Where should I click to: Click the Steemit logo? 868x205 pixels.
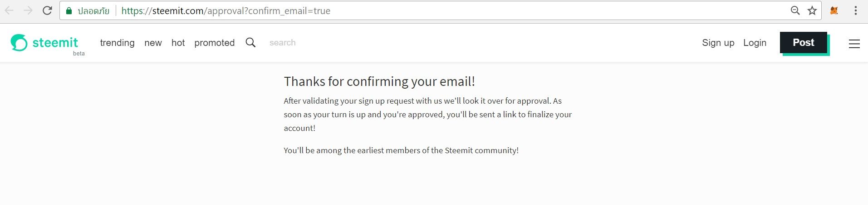tap(44, 43)
